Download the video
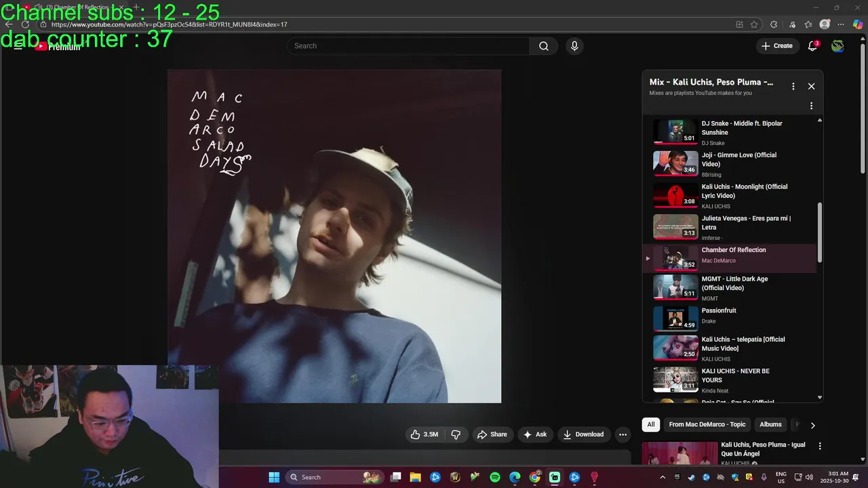 (583, 434)
